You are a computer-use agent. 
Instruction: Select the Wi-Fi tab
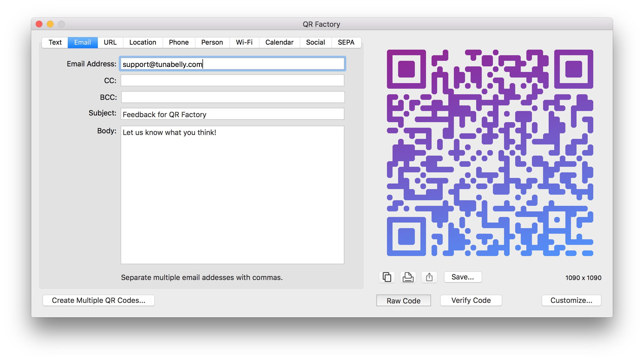(244, 42)
